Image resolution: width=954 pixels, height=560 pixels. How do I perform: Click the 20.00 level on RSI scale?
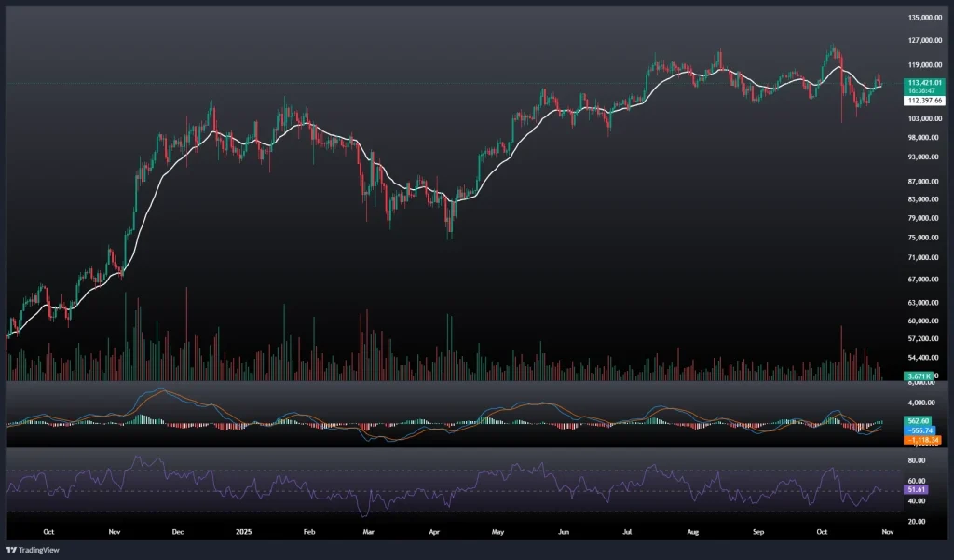(x=915, y=521)
